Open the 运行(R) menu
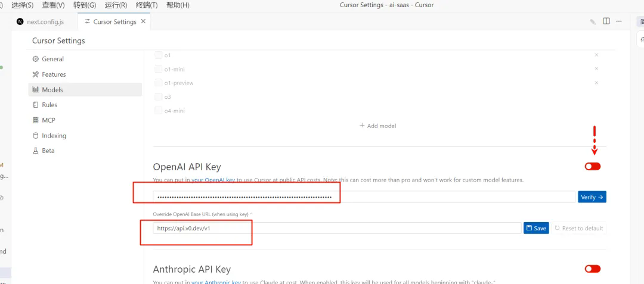The height and width of the screenshot is (284, 644). pyautogui.click(x=116, y=5)
